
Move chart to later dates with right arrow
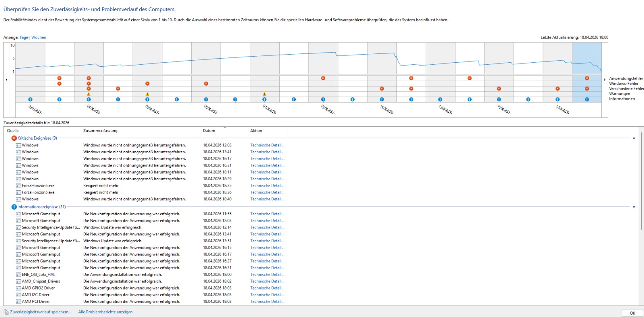coord(605,80)
